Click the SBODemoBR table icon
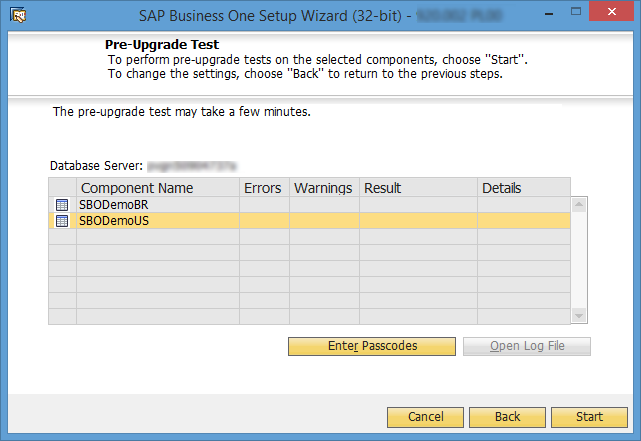The height and width of the screenshot is (441, 641). 62,205
